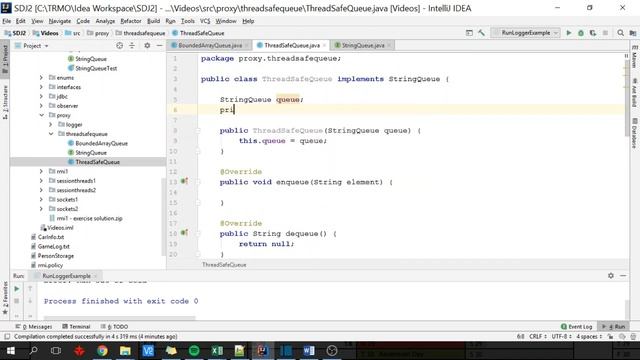Click the locate target icon in Project panel
Image resolution: width=640 pixels, height=360 pixels.
coord(120,46)
